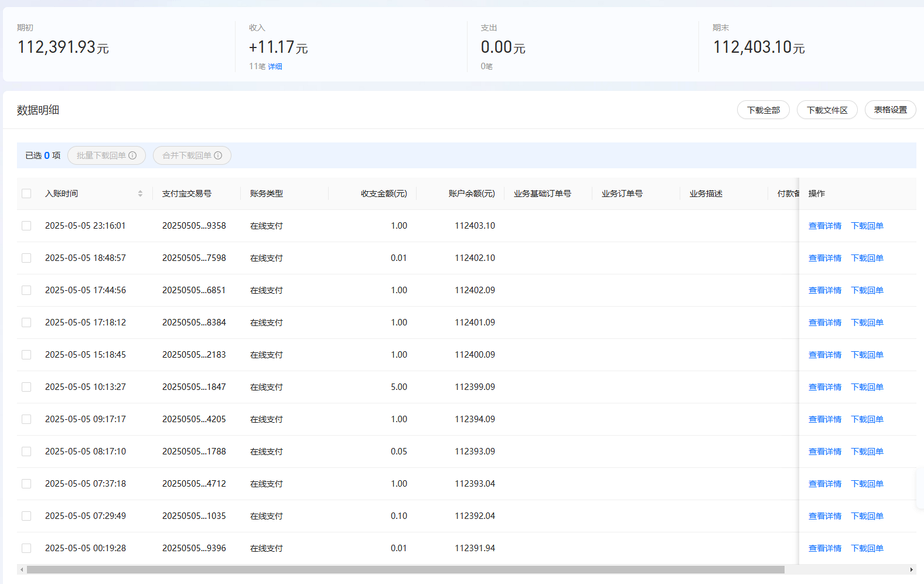Download receipt for transaction 20250505...4205

pyautogui.click(x=867, y=419)
